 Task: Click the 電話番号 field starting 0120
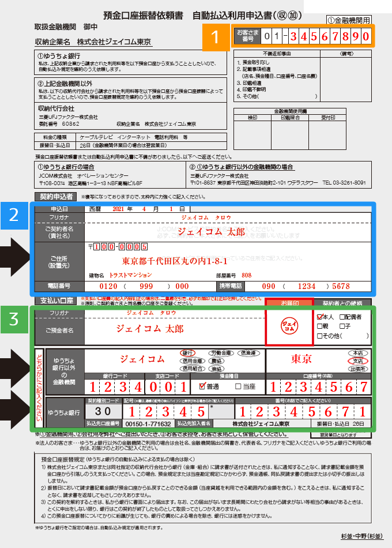[150, 286]
